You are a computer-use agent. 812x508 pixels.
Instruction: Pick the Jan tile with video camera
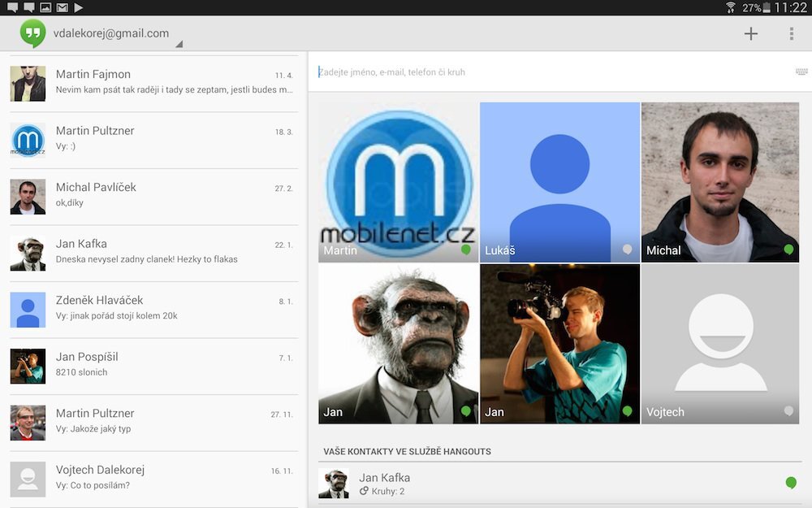(559, 343)
